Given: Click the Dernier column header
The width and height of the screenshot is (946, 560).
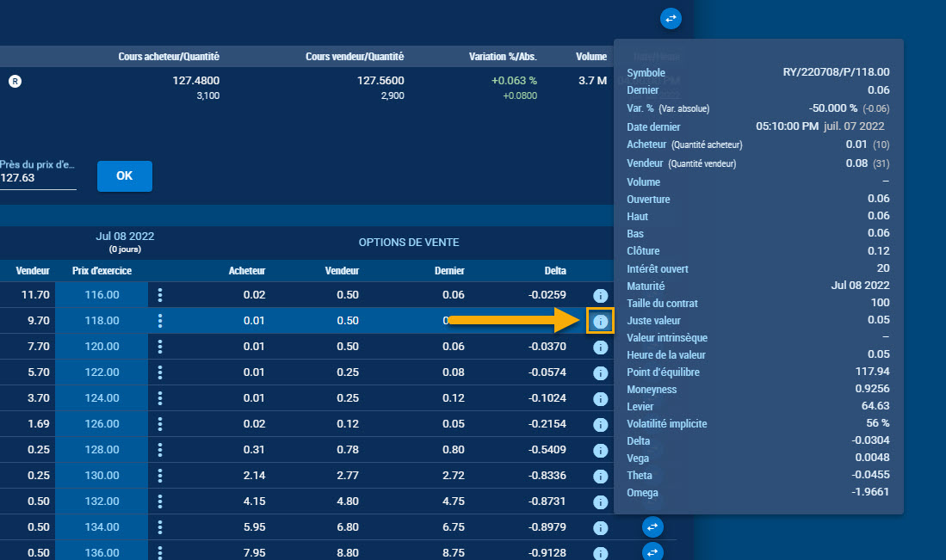Looking at the screenshot, I should (x=448, y=271).
